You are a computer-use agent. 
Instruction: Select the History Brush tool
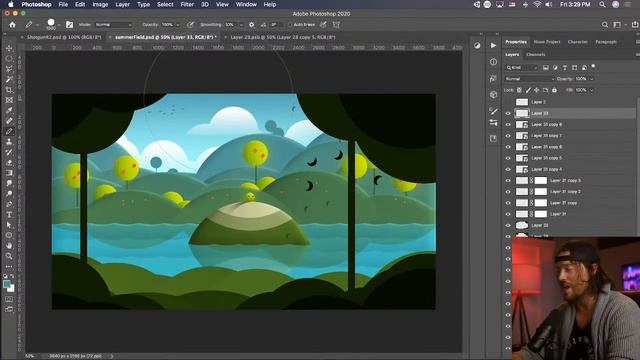click(9, 152)
